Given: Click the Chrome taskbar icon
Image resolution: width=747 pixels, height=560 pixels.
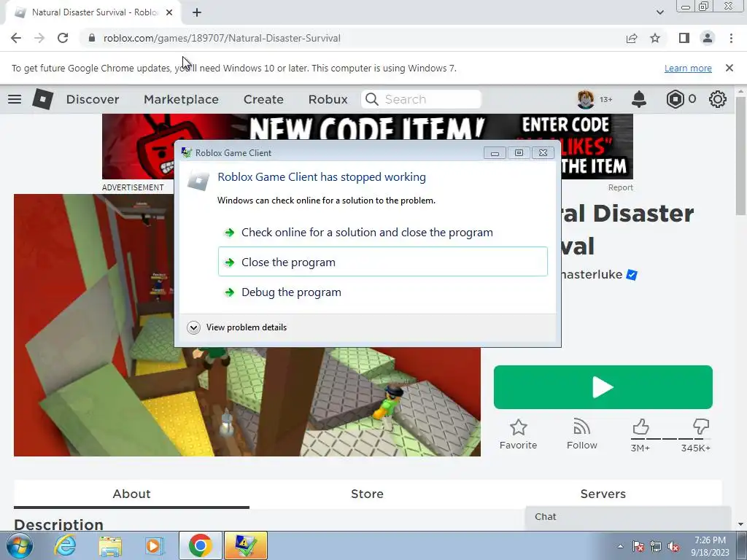Looking at the screenshot, I should pos(200,545).
